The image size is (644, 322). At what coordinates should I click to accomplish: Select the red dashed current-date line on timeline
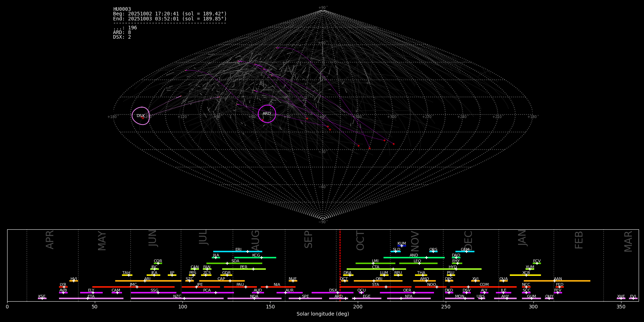pyautogui.click(x=340, y=265)
